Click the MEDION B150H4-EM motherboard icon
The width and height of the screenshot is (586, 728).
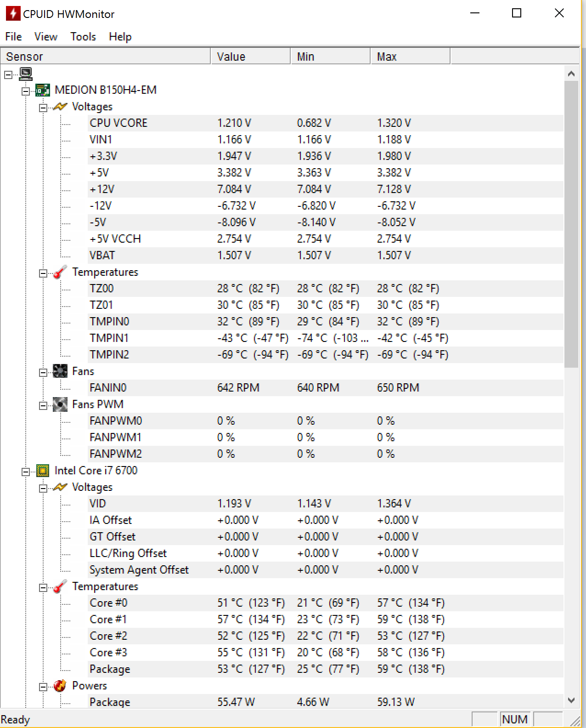click(x=43, y=90)
